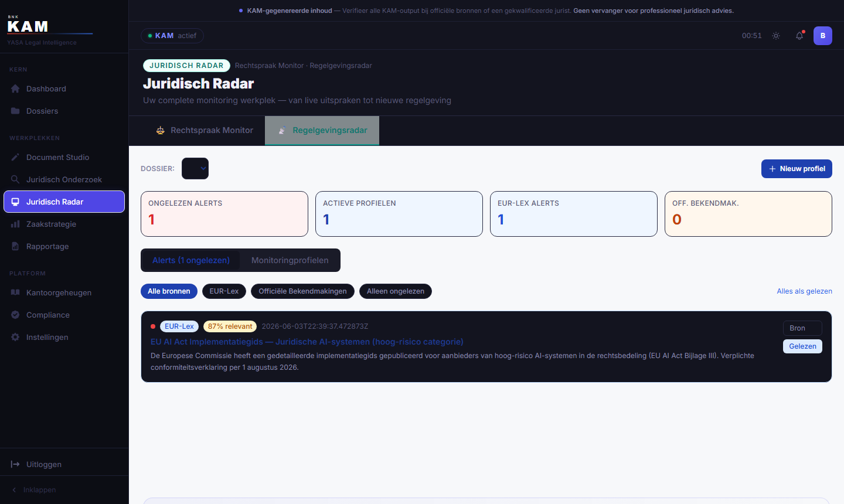844x504 pixels.
Task: Click the JURIDISCH RADAR header badge
Action: coord(186,66)
